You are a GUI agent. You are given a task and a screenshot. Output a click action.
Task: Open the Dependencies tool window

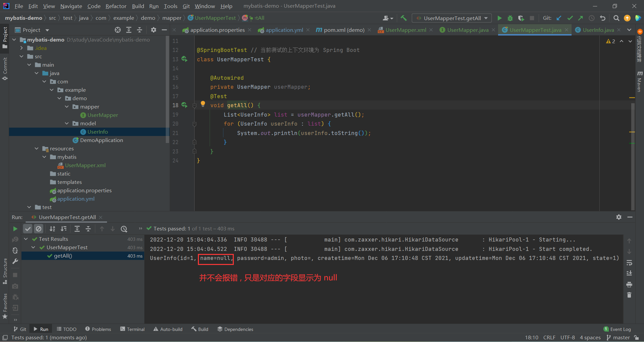[x=235, y=329]
